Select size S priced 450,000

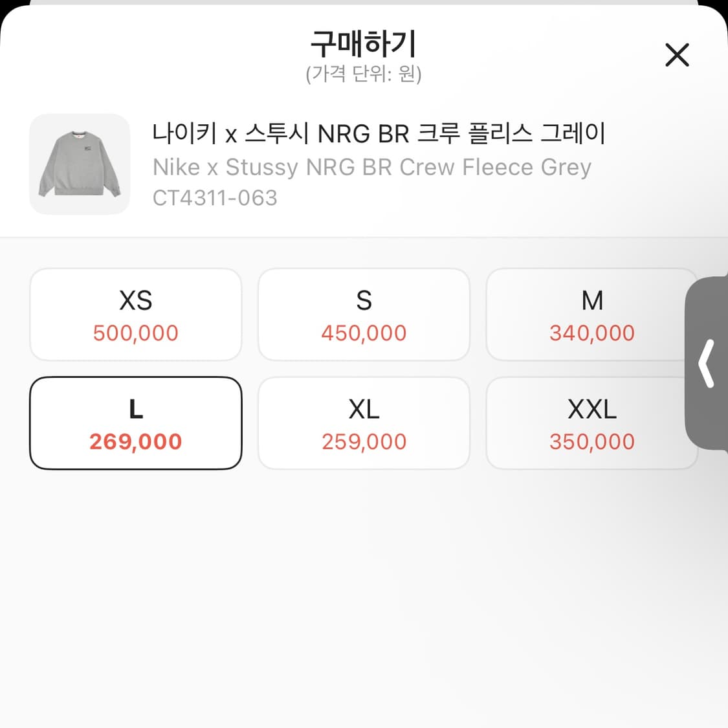pyautogui.click(x=364, y=314)
